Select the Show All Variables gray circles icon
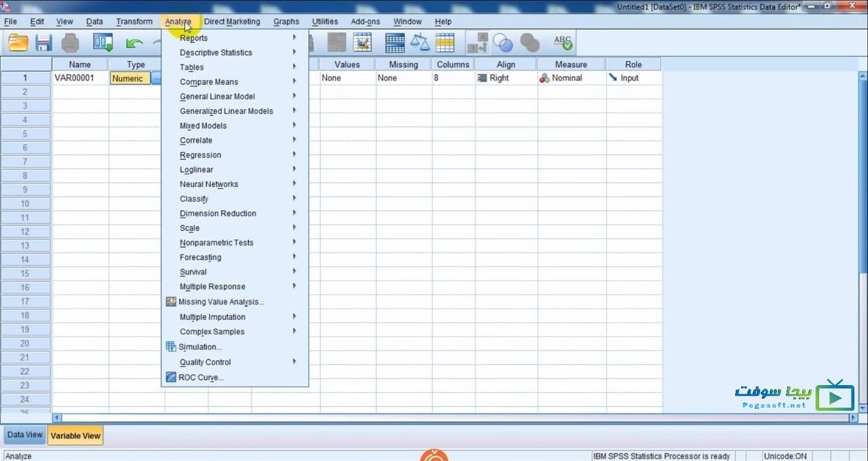Screen dimensions: 868x461 (530, 43)
